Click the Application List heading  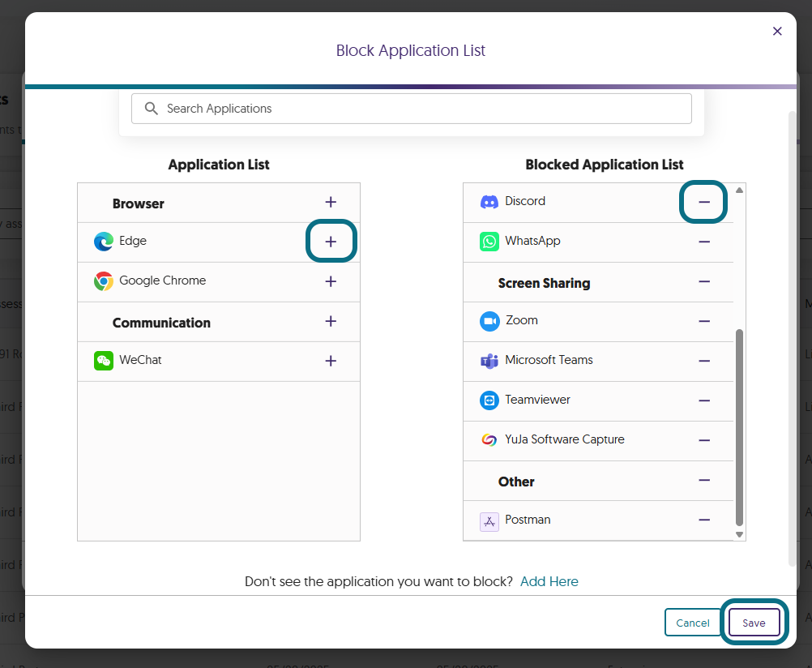(219, 165)
